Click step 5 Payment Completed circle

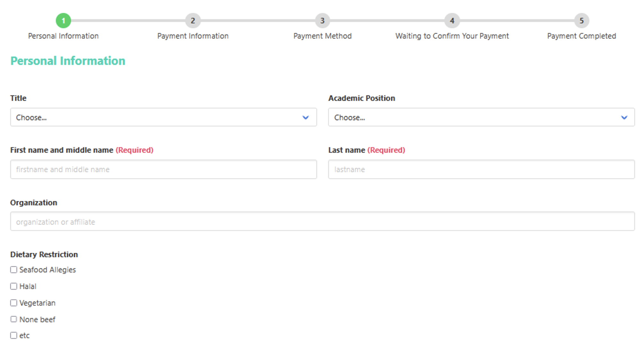(x=581, y=21)
